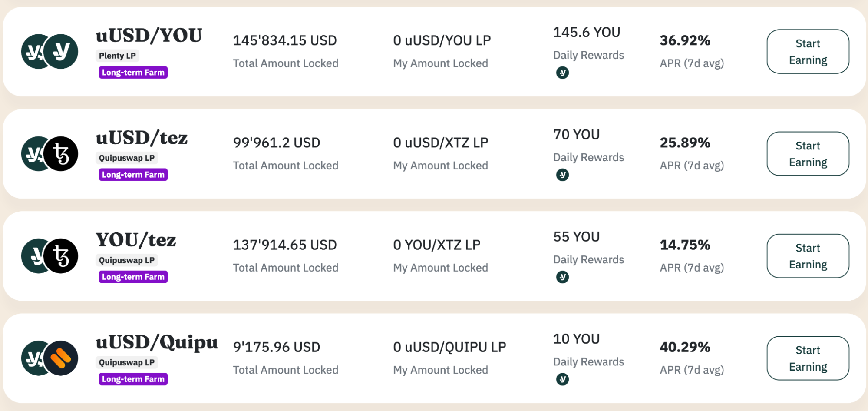Click YOU reward token icon in YOU/tez row
Screen dimensions: 868x411
(562, 277)
